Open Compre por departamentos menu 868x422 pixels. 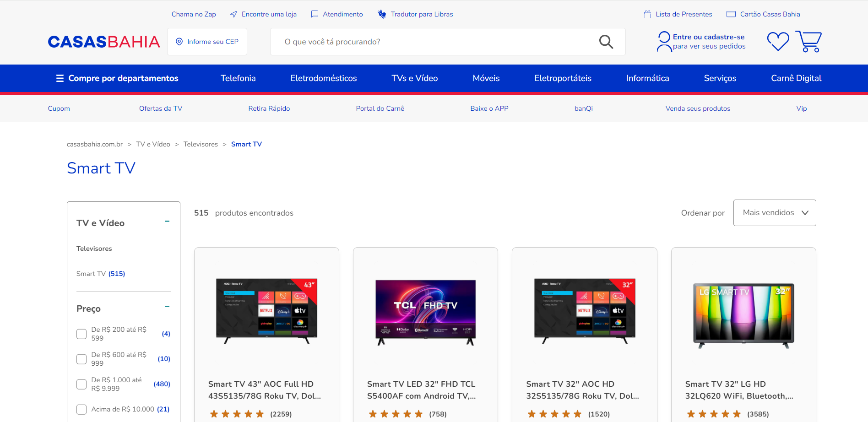click(x=117, y=78)
